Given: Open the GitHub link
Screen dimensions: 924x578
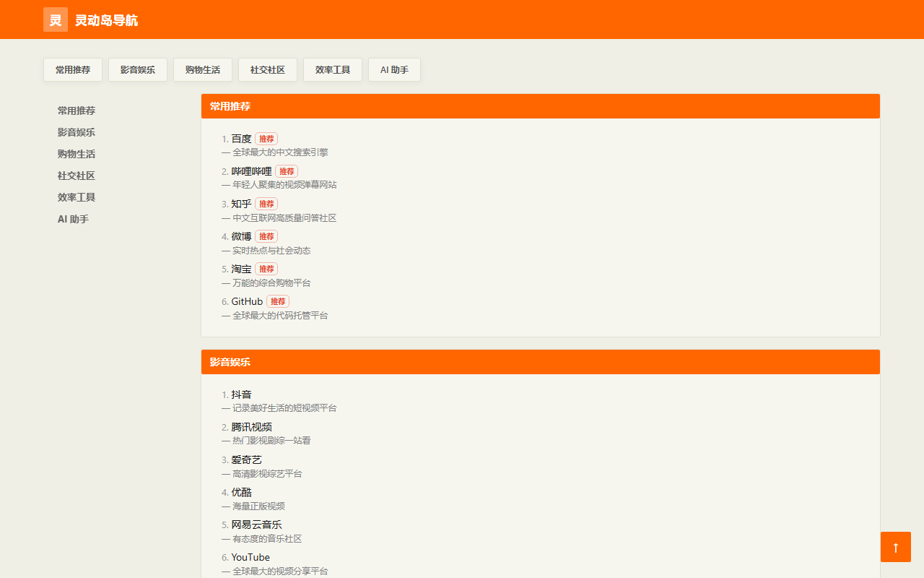Looking at the screenshot, I should [x=247, y=301].
